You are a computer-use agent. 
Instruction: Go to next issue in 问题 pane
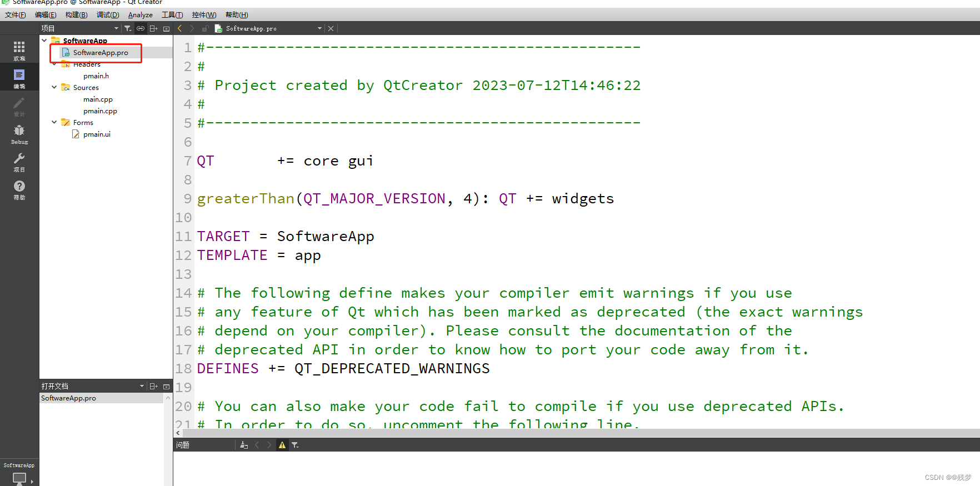click(x=269, y=445)
